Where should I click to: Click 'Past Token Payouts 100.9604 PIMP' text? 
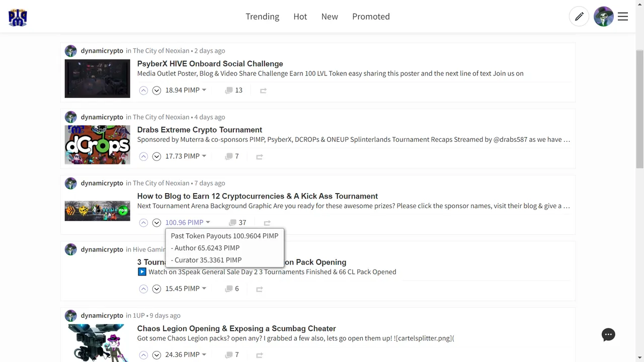[224, 236]
